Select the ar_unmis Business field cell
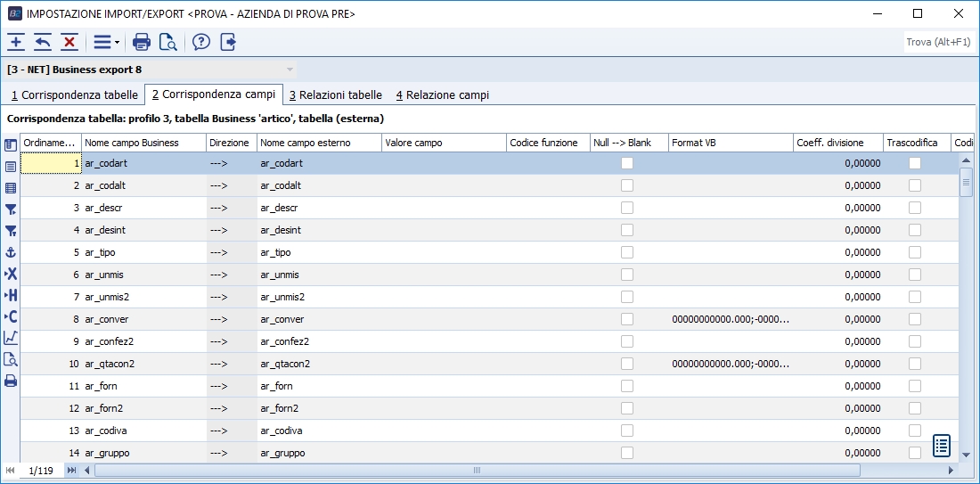 click(143, 275)
